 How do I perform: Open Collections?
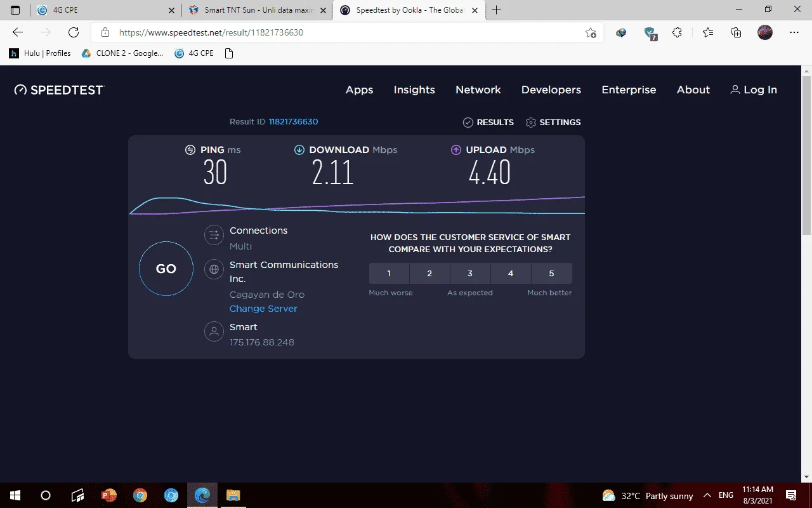click(x=736, y=32)
